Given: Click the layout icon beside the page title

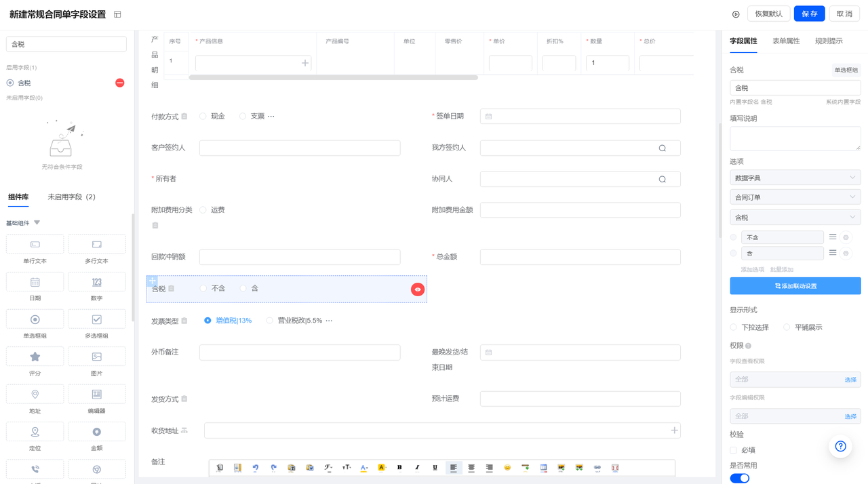Looking at the screenshot, I should [117, 14].
